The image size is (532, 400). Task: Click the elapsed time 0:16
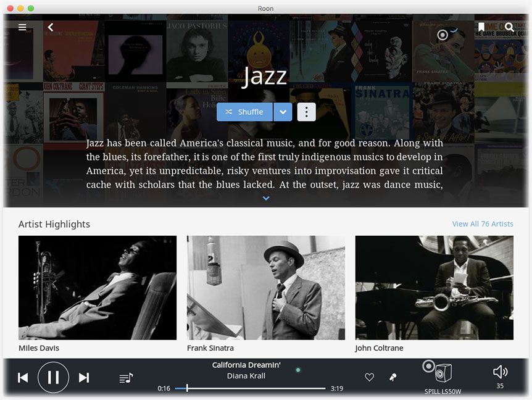tap(164, 388)
